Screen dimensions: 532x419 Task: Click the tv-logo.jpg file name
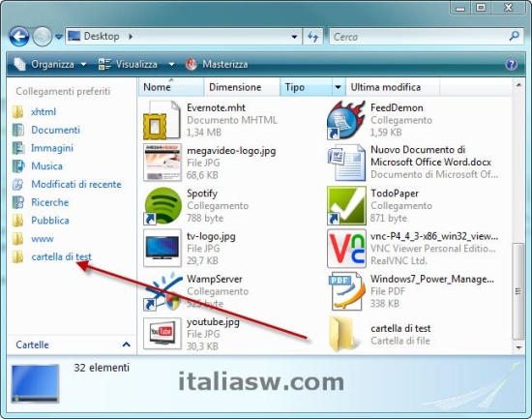(211, 236)
